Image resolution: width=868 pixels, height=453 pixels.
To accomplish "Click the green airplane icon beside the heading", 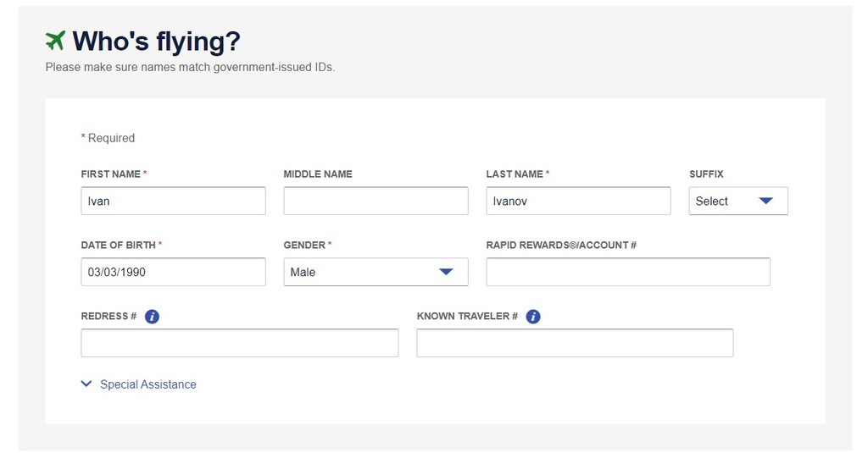I will click(55, 41).
